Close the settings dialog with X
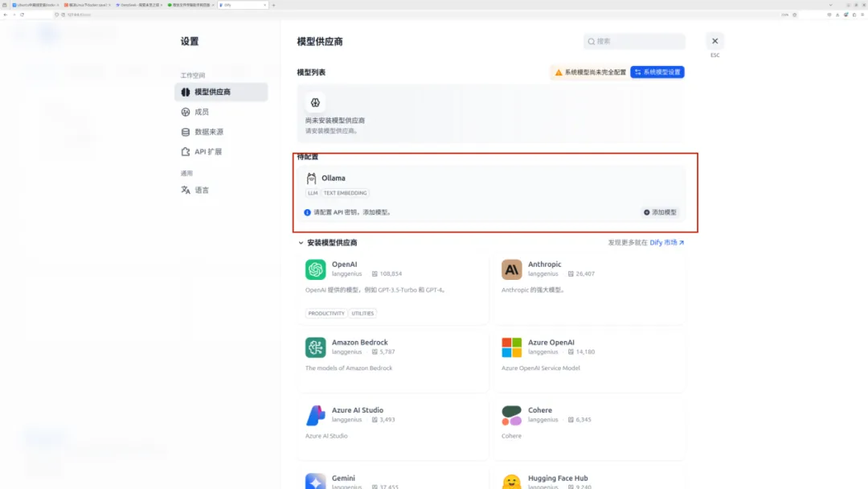868x489 pixels. tap(714, 41)
